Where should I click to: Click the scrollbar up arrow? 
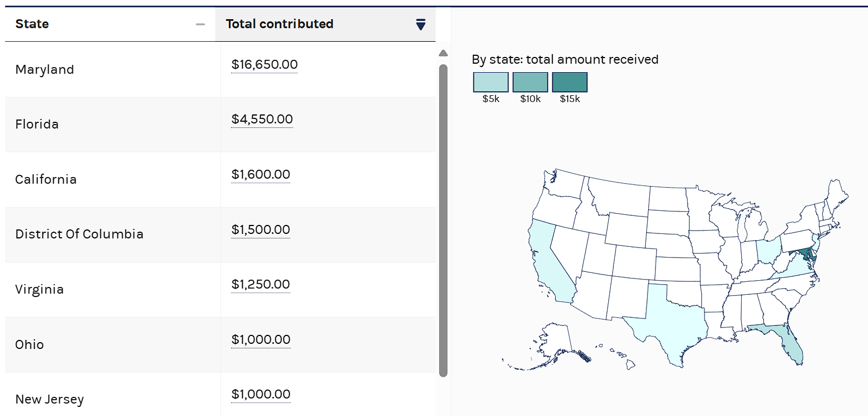click(443, 53)
